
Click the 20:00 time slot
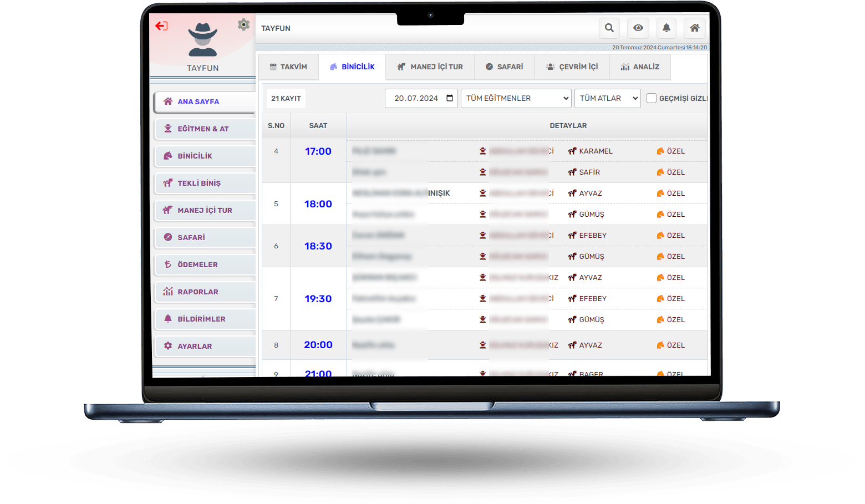tap(318, 345)
